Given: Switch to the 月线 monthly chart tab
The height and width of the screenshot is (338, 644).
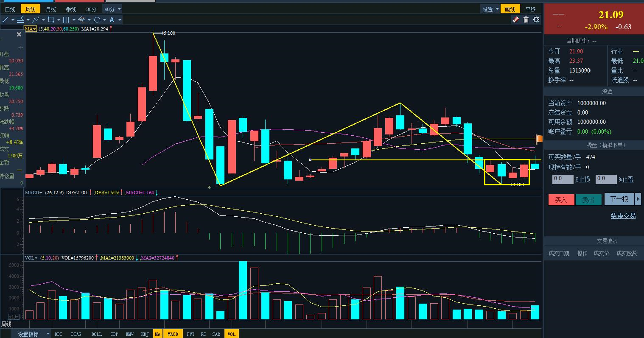Looking at the screenshot, I should (x=50, y=9).
